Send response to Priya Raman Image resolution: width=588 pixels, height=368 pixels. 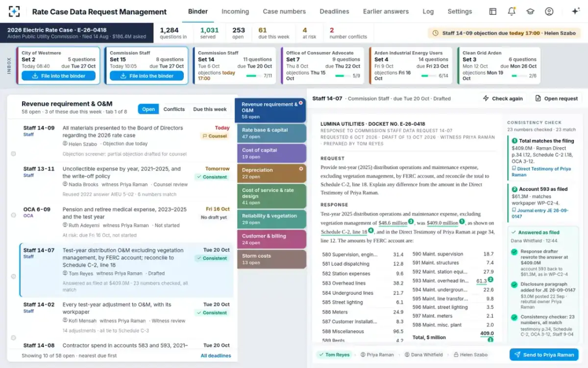click(x=544, y=355)
